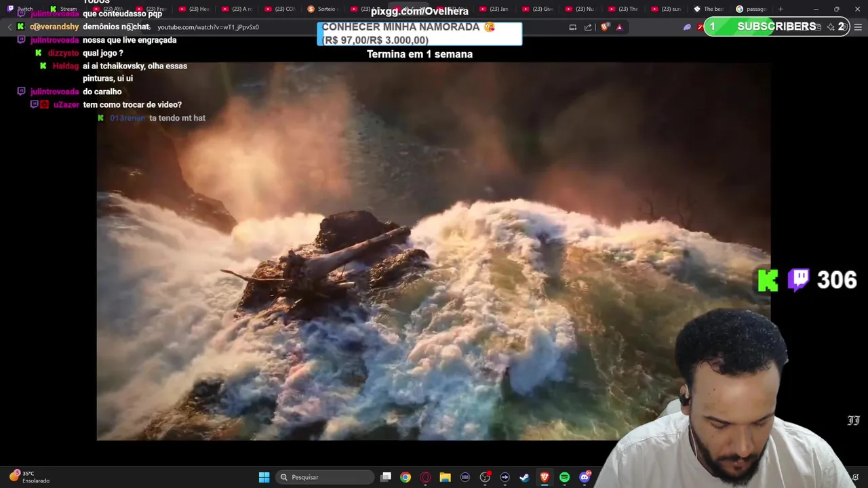
Task: Click the "CONHECER MINHA NAMORADA" goal bar
Action: tap(420, 33)
